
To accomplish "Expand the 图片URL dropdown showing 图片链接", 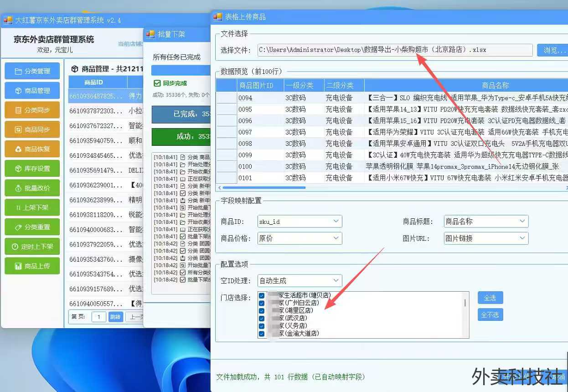I will 486,238.
